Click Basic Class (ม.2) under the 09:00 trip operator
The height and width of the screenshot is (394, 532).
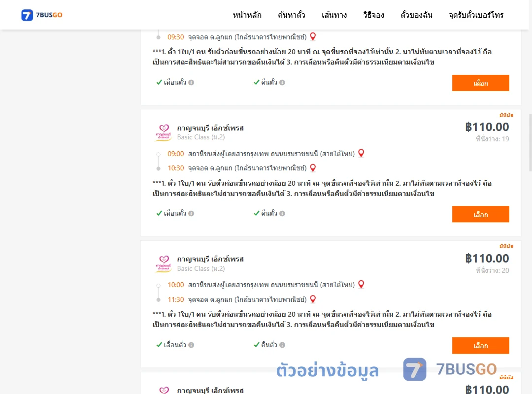coord(201,137)
